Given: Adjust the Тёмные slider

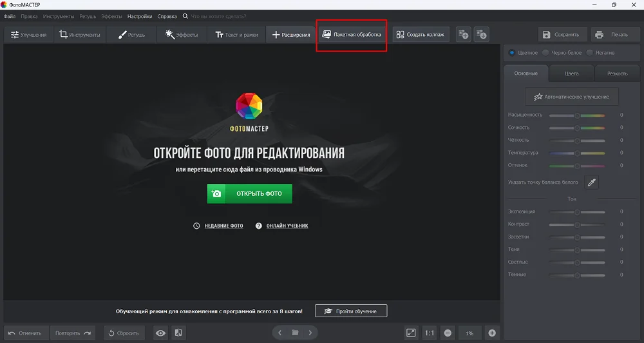Looking at the screenshot, I should pyautogui.click(x=577, y=275).
